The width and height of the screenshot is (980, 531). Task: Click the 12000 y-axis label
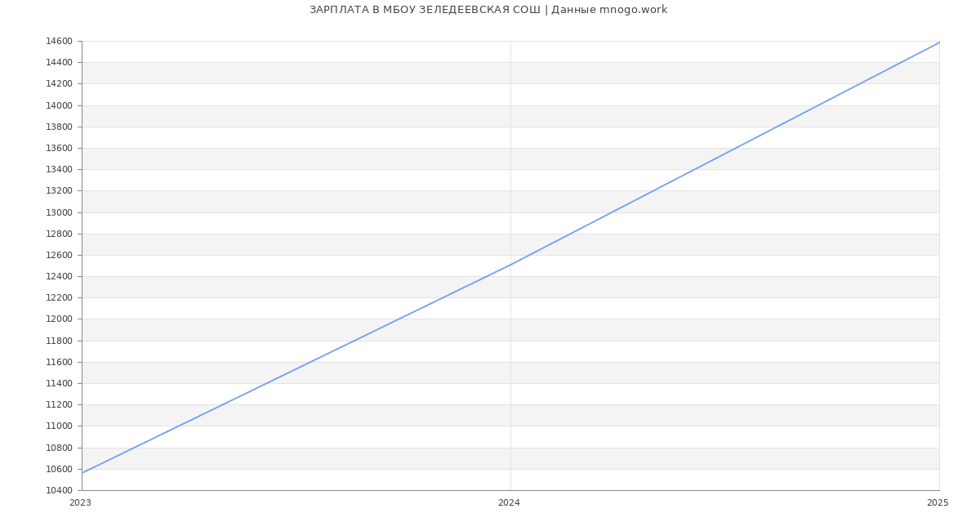point(59,319)
